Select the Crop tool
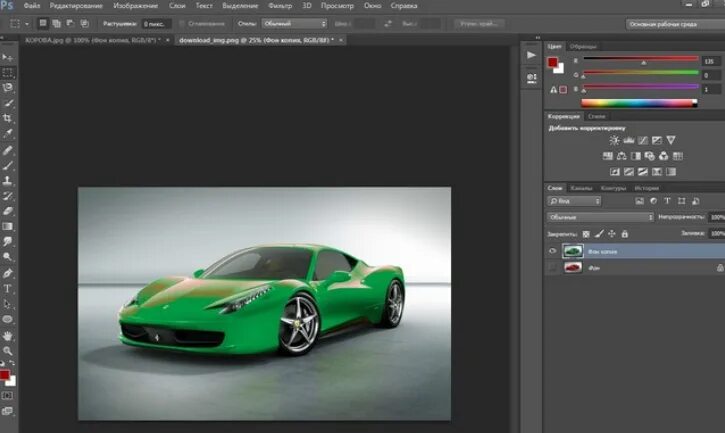The height and width of the screenshot is (433, 725). pos(7,118)
